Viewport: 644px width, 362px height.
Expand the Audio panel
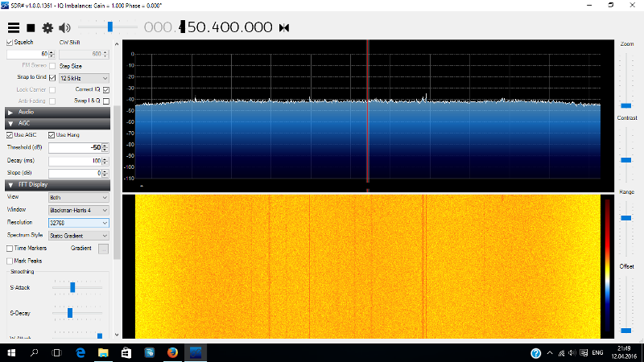click(57, 112)
